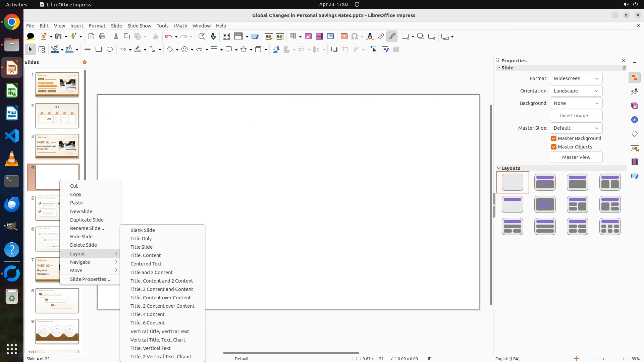644x362 pixels.
Task: Select Duplicate Slide in the context menu
Action: coord(87,220)
